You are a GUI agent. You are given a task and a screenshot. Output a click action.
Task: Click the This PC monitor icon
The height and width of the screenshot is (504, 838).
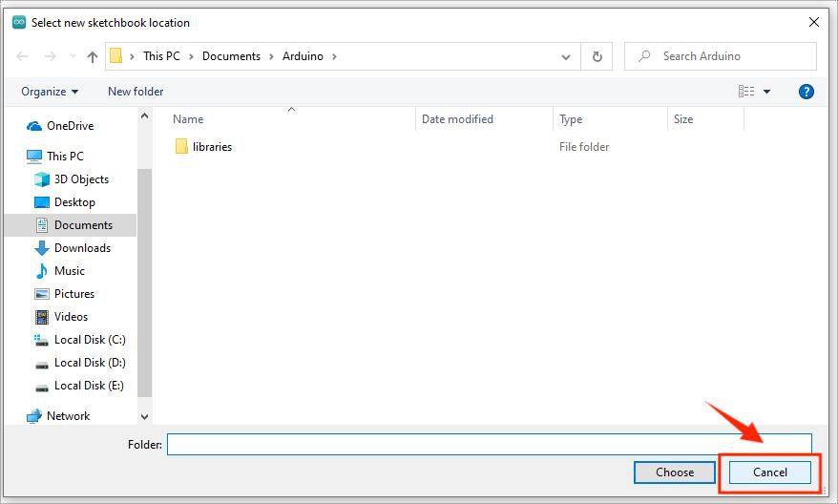(34, 157)
